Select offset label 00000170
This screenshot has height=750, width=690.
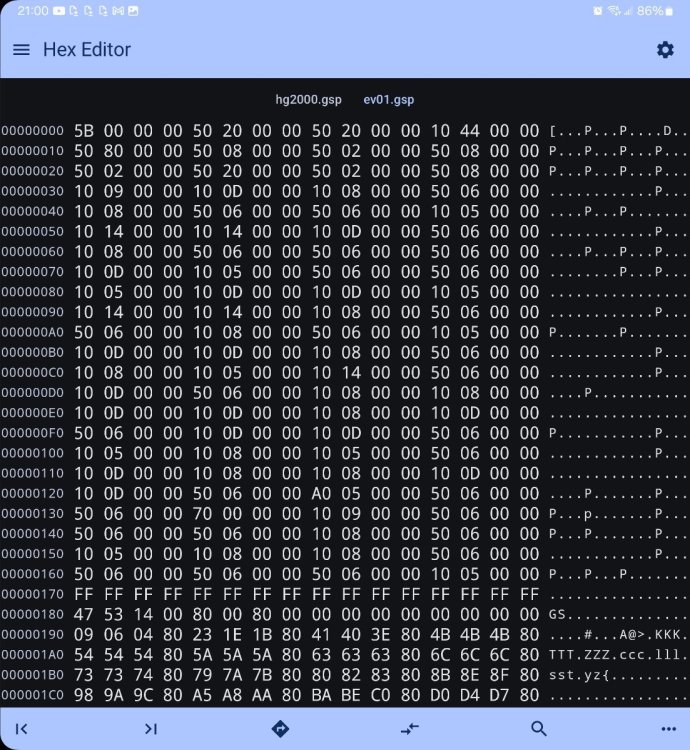[x=33, y=594]
